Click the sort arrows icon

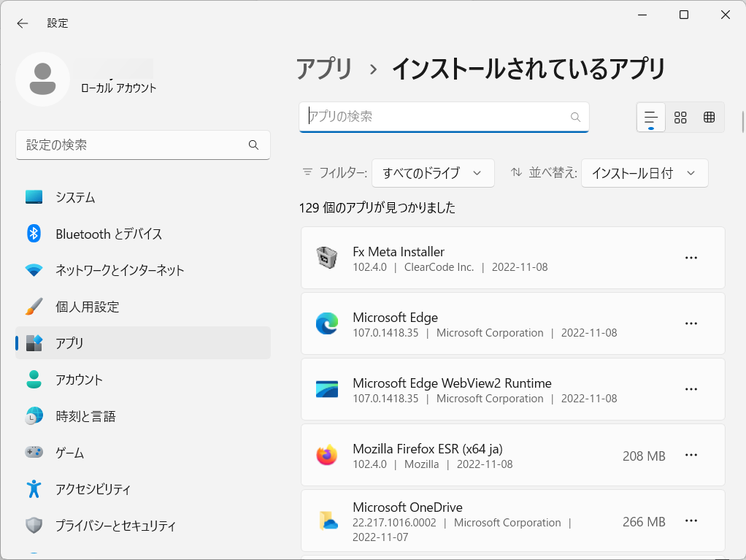516,172
